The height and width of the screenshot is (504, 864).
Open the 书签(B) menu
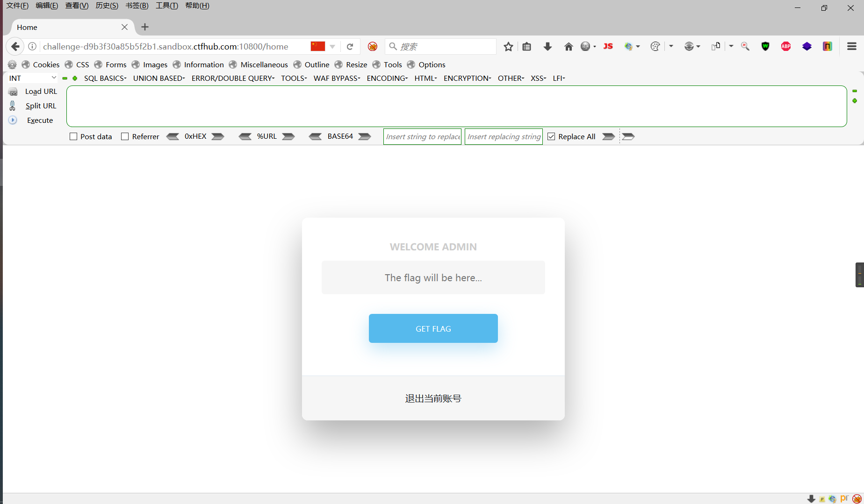[x=137, y=6]
